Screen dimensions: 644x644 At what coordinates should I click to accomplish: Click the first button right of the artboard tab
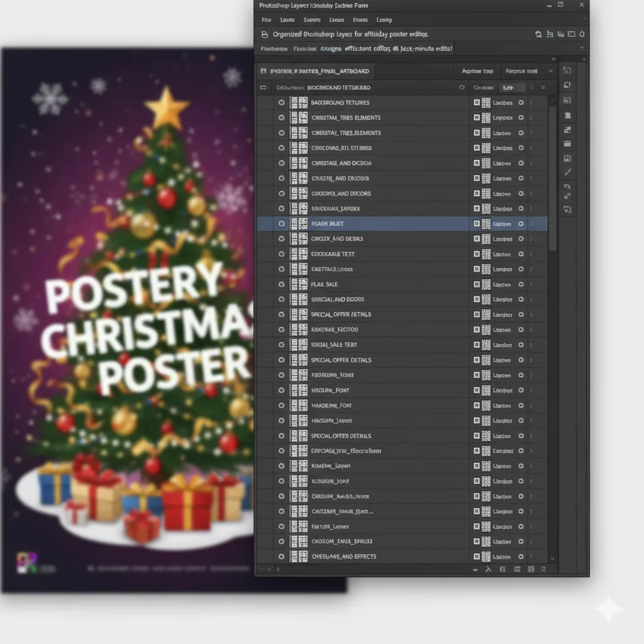tap(478, 72)
